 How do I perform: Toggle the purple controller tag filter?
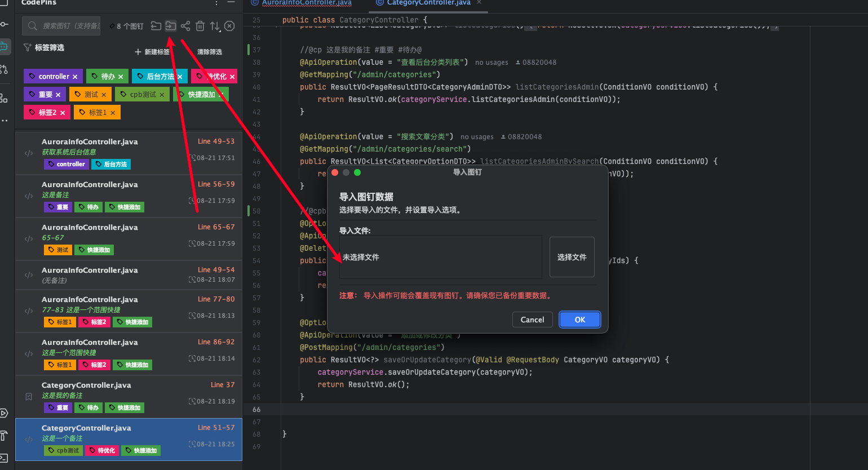(x=54, y=77)
